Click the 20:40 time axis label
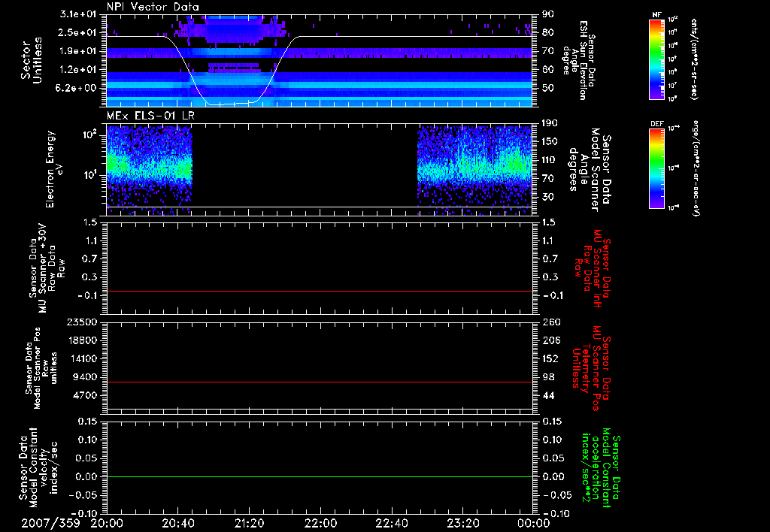The width and height of the screenshot is (770, 532). coord(177,523)
